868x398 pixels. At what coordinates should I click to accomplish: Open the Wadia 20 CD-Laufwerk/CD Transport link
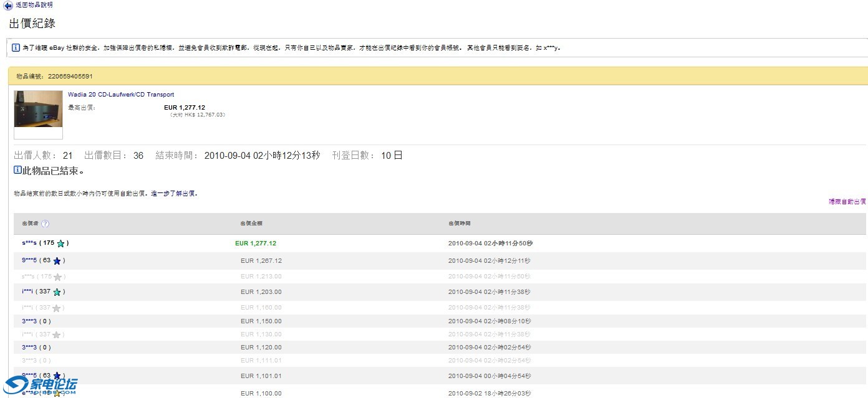[x=121, y=95]
